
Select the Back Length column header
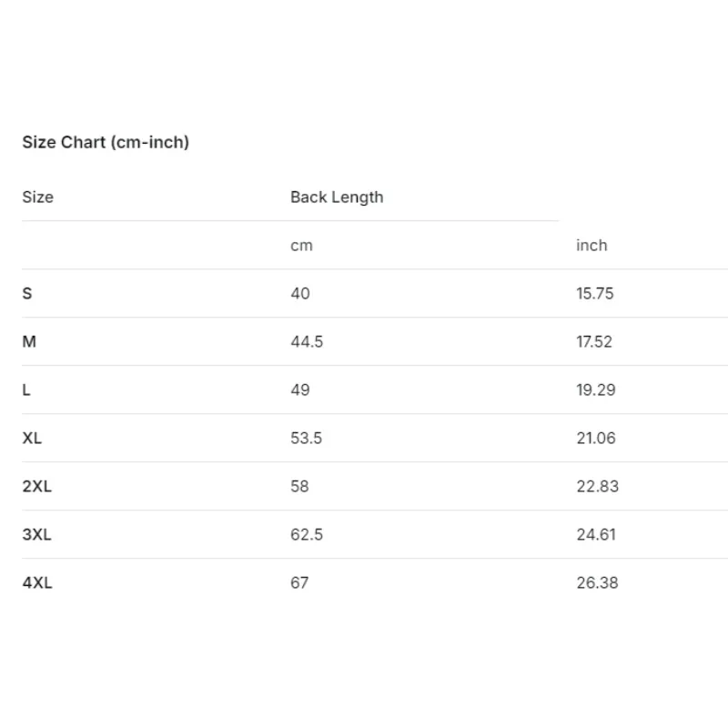pyautogui.click(x=337, y=197)
